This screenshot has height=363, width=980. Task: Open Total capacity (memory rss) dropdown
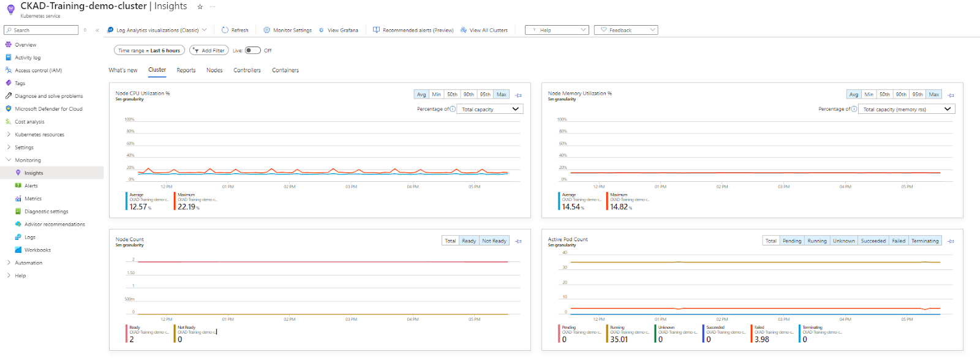(907, 109)
